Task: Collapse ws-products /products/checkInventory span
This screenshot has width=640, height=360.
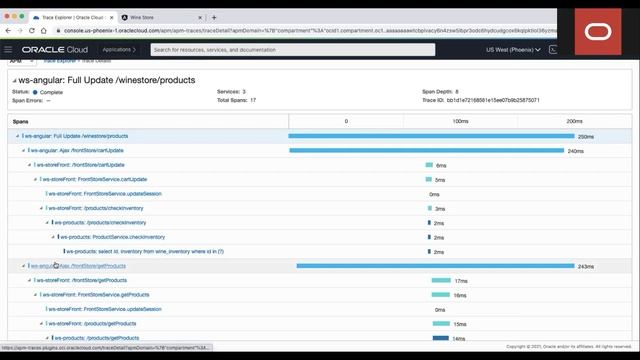Action: (x=47, y=223)
